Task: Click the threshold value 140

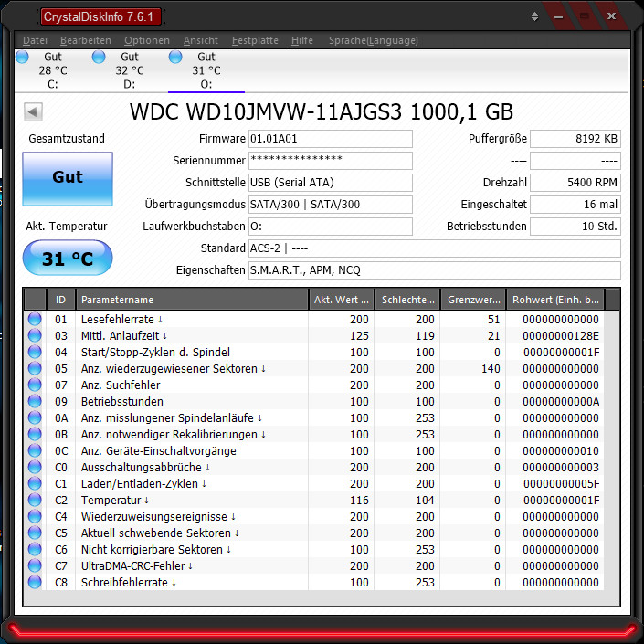Action: [x=491, y=369]
